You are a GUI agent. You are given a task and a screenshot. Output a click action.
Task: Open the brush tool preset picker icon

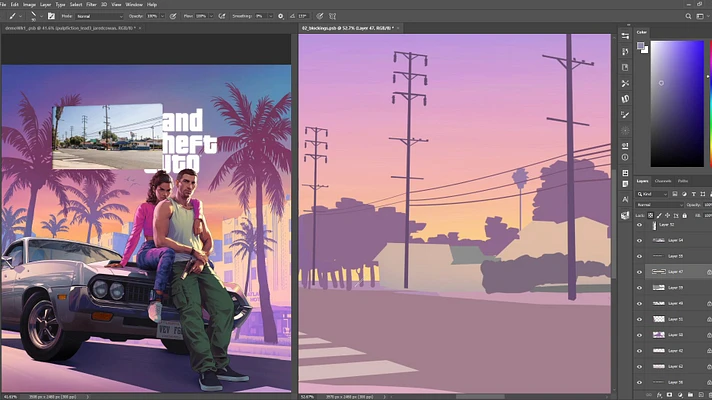click(12, 16)
